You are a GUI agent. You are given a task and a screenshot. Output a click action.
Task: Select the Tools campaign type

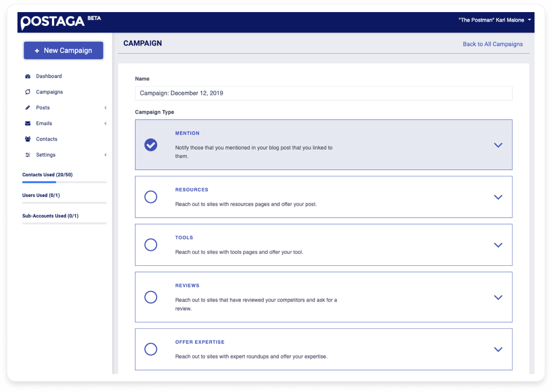point(150,245)
